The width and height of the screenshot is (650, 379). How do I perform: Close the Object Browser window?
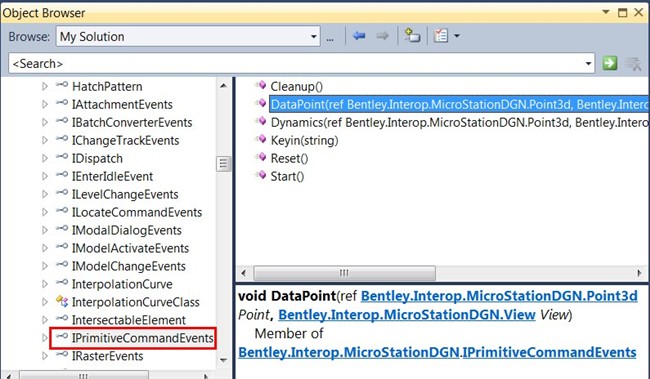[x=639, y=12]
